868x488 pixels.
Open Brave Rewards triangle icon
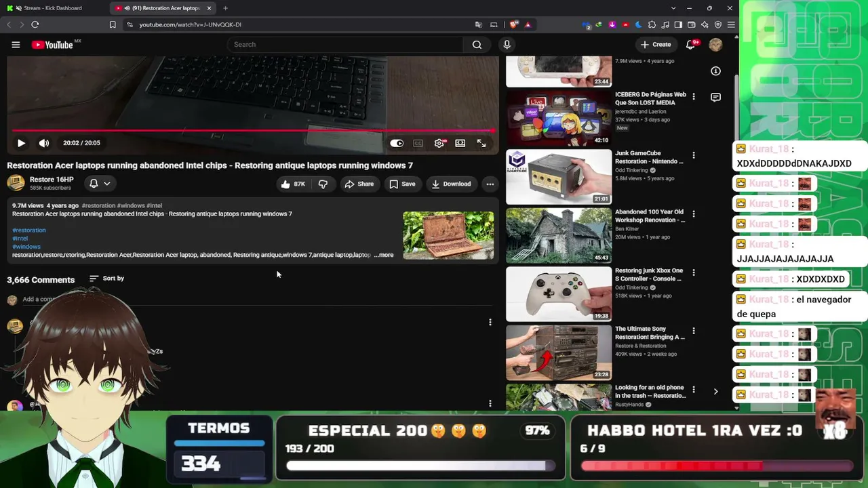click(x=528, y=24)
